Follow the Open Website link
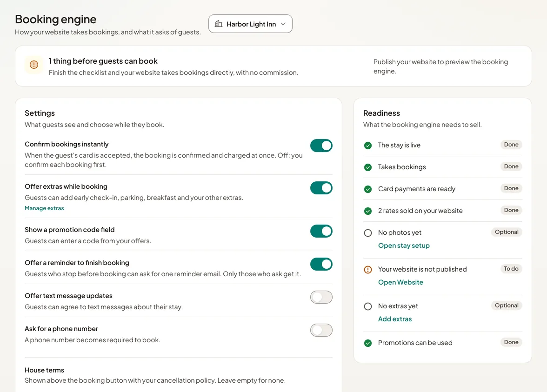Viewport: 547px width, 392px height. pyautogui.click(x=400, y=282)
